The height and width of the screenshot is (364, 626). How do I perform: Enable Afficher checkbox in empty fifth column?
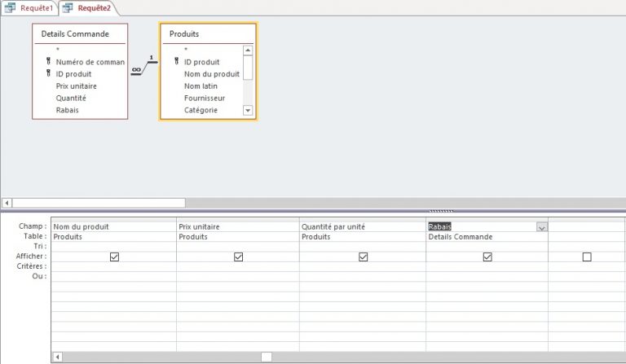click(587, 257)
